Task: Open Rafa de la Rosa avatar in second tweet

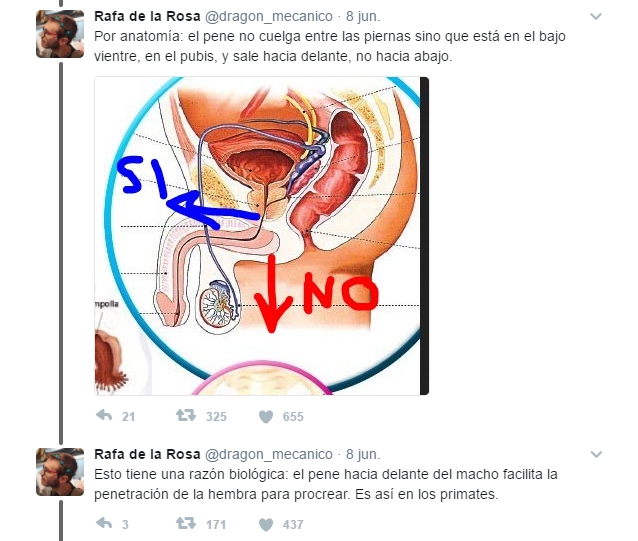Action: point(60,472)
